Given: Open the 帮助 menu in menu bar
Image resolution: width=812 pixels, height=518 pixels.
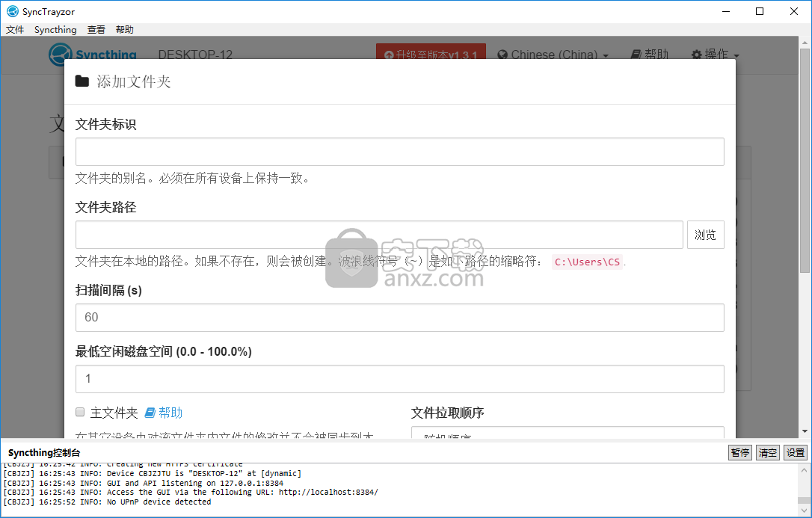Looking at the screenshot, I should 124,29.
